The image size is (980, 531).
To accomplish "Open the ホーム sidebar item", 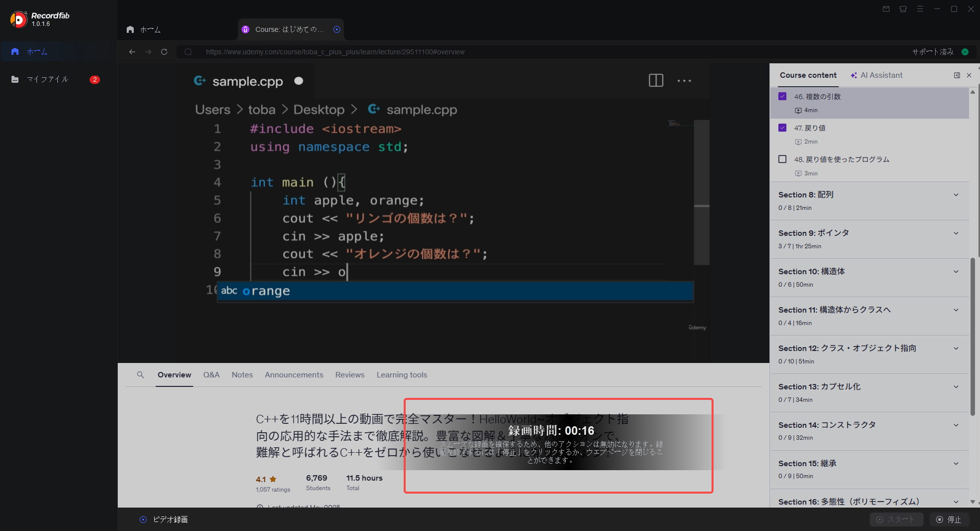I will pyautogui.click(x=55, y=51).
